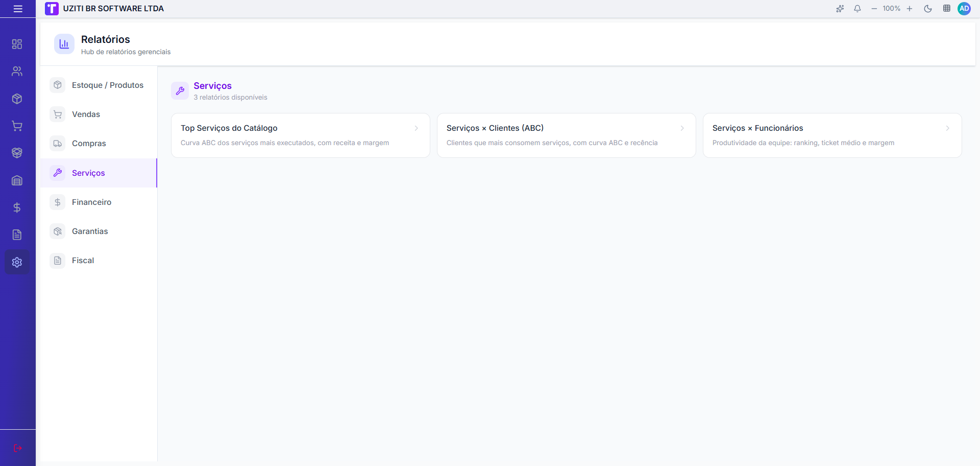Select Estoque / Produtos category
Viewport: 980px width, 466px height.
(x=99, y=85)
